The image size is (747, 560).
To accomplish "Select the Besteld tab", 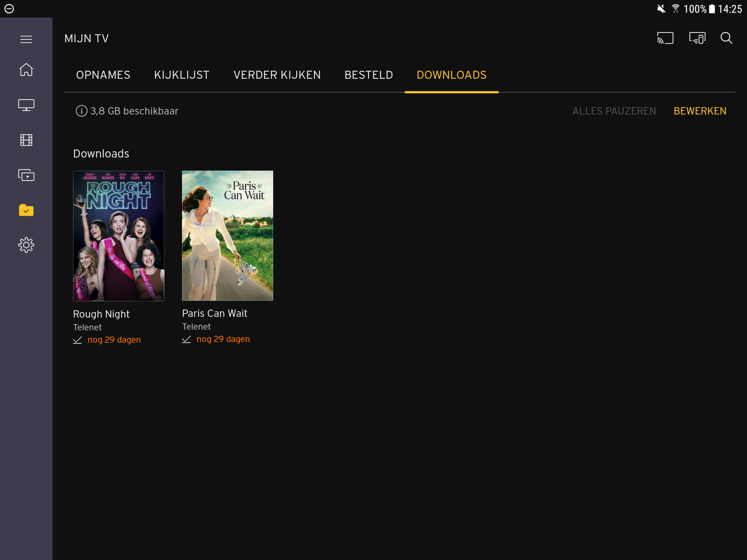I will coord(368,75).
